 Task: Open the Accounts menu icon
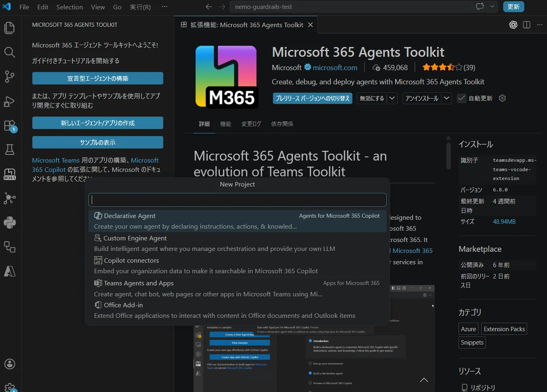(x=9, y=364)
